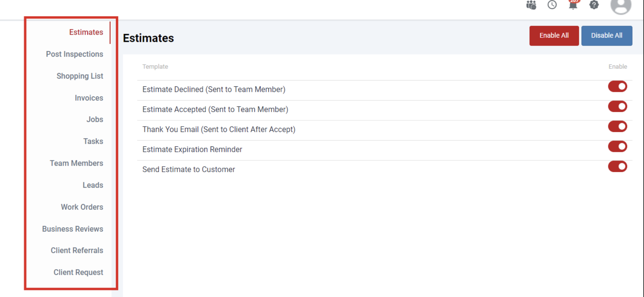Turn off Thank You Email toggle
This screenshot has height=297, width=644.
(x=617, y=127)
